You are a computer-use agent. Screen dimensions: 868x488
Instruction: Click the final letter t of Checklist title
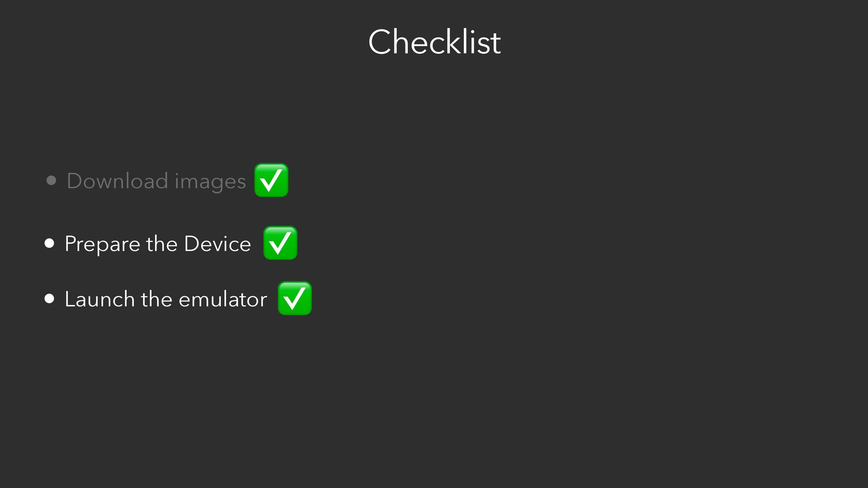[x=496, y=43]
